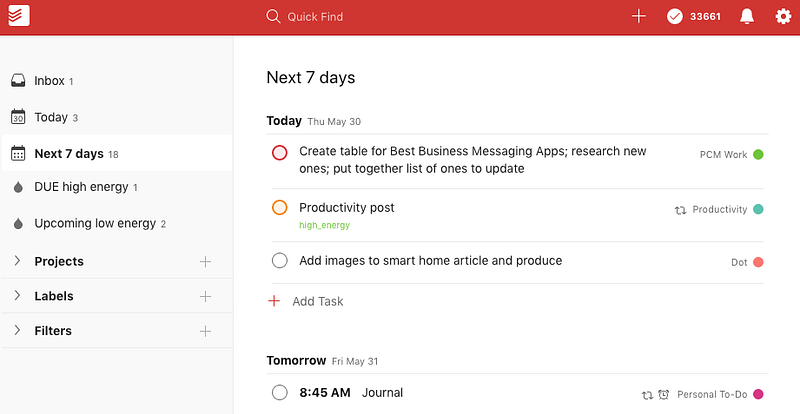800x414 pixels.
Task: Click the plus icon next to Projects
Action: coord(205,262)
